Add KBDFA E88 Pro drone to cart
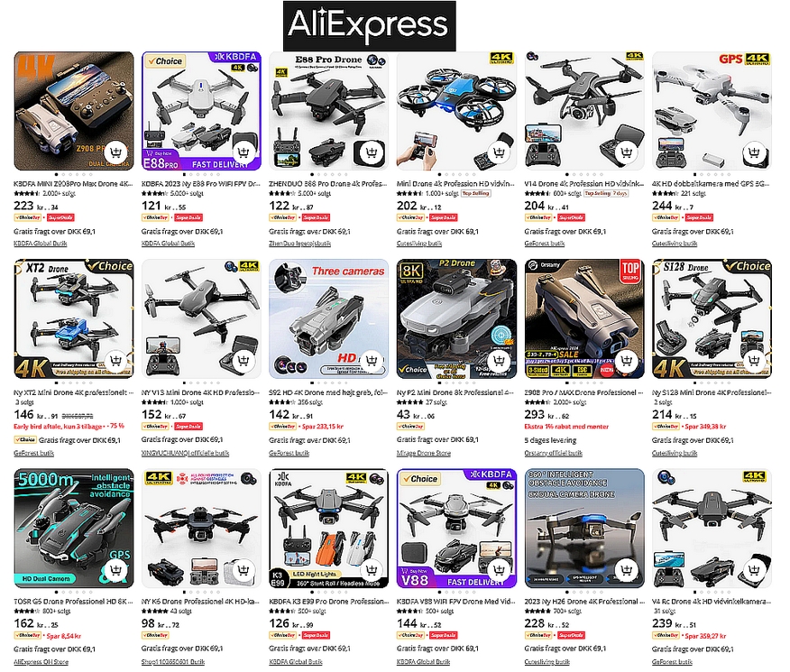 pos(243,152)
